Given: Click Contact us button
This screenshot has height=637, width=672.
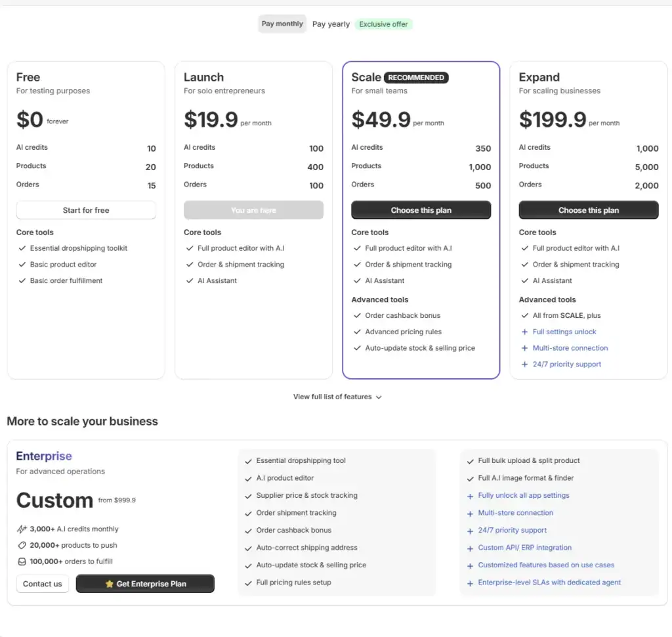Looking at the screenshot, I should 43,584.
